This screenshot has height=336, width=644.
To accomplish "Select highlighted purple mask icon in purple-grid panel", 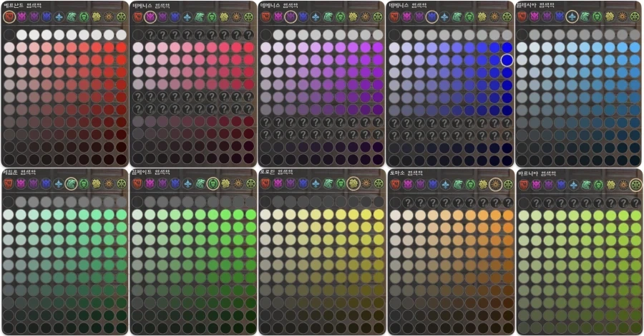I will [291, 17].
